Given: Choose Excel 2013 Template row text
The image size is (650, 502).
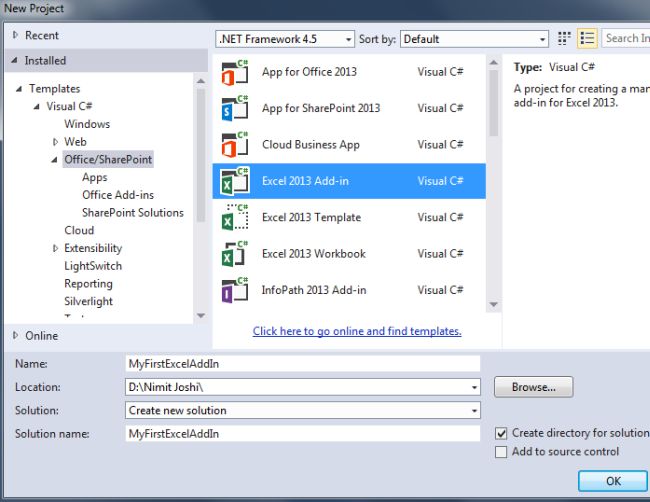Looking at the screenshot, I should [311, 217].
